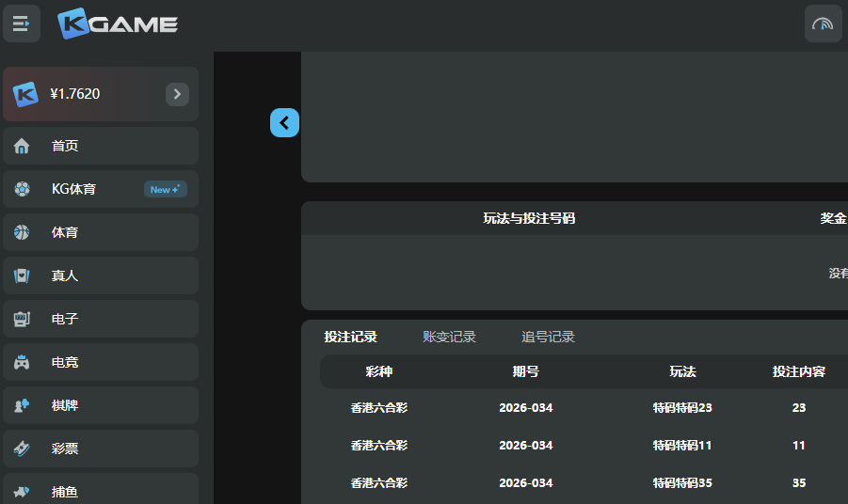This screenshot has width=848, height=504.
Task: Open the 电子 sidebar item
Action: (101, 319)
